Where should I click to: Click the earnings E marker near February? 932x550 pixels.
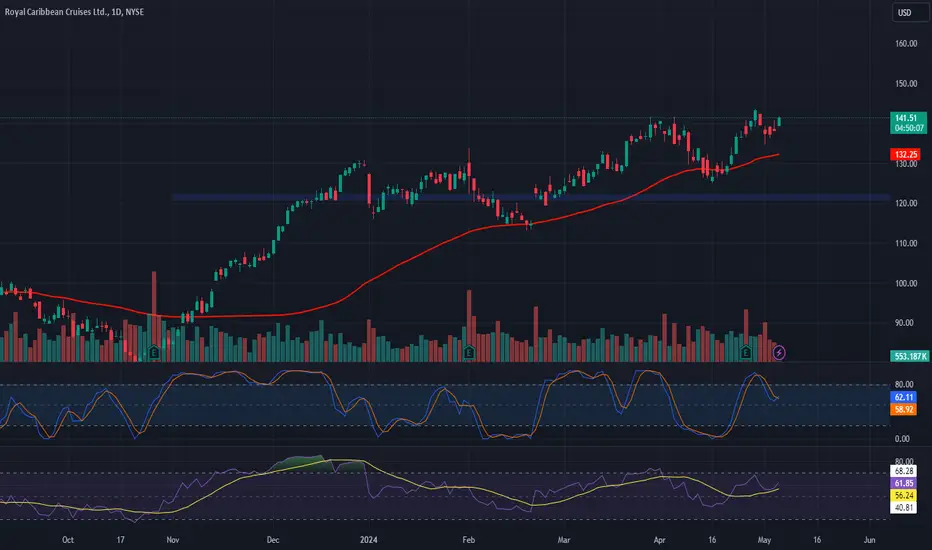[469, 353]
